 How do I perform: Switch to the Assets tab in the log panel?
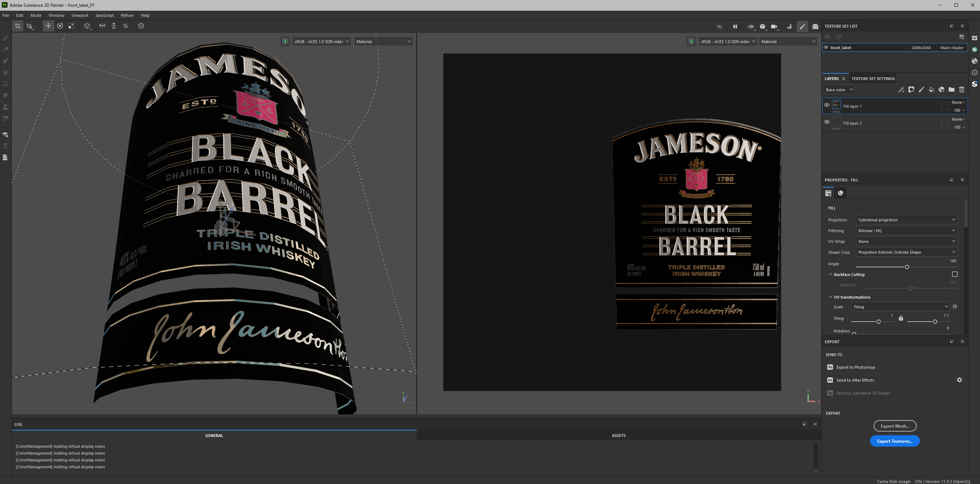(619, 435)
